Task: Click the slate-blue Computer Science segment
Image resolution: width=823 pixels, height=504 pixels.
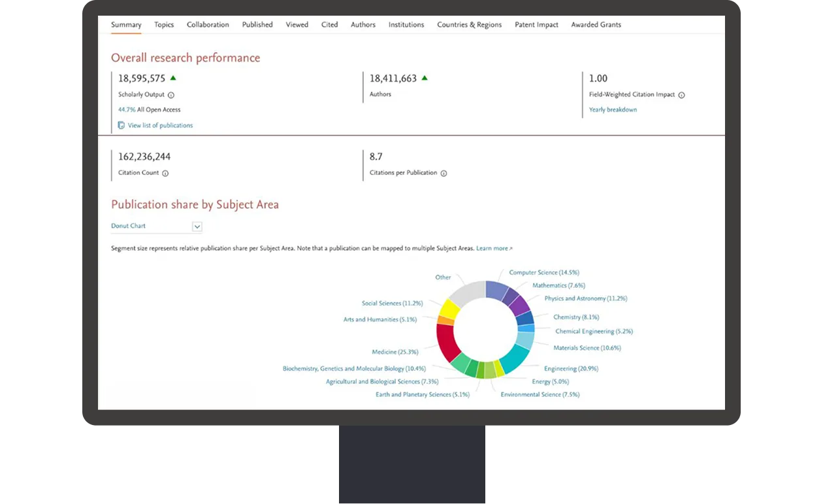Action: [x=496, y=291]
